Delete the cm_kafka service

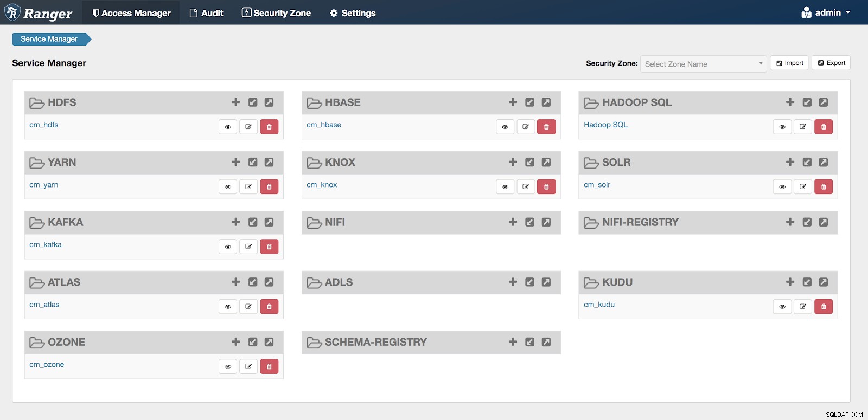pos(269,247)
